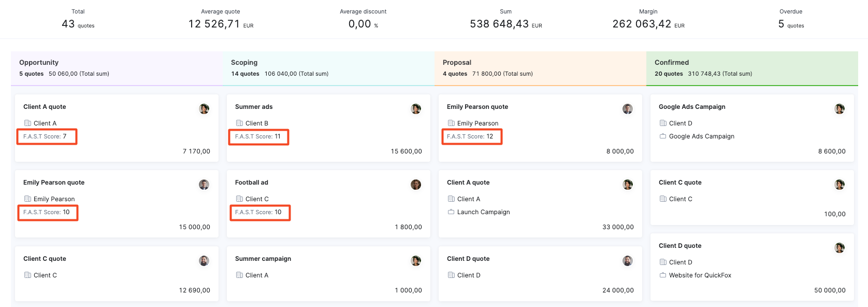This screenshot has width=868, height=307.
Task: Click company icon beside Emily Pearson in Proposal
Action: [x=451, y=123]
